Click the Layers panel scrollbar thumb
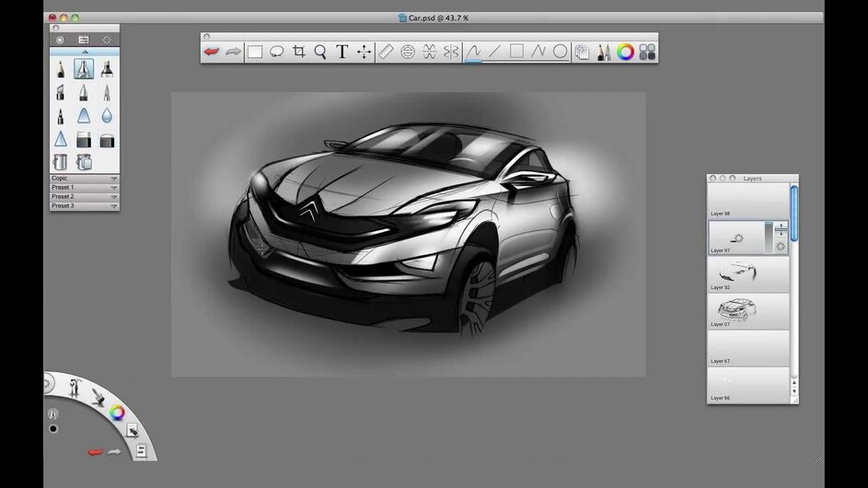Image resolution: width=868 pixels, height=488 pixels. pos(794,214)
